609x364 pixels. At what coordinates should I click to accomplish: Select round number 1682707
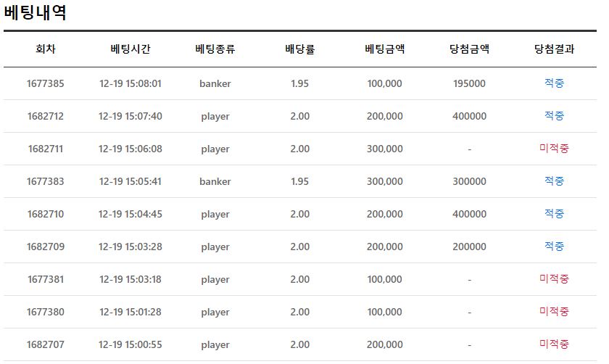click(x=46, y=344)
